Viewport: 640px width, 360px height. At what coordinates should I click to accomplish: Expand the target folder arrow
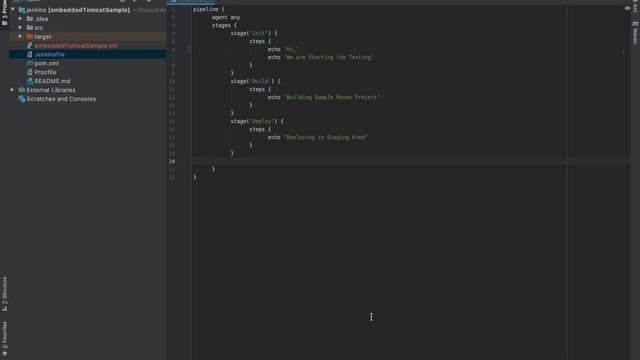20,36
